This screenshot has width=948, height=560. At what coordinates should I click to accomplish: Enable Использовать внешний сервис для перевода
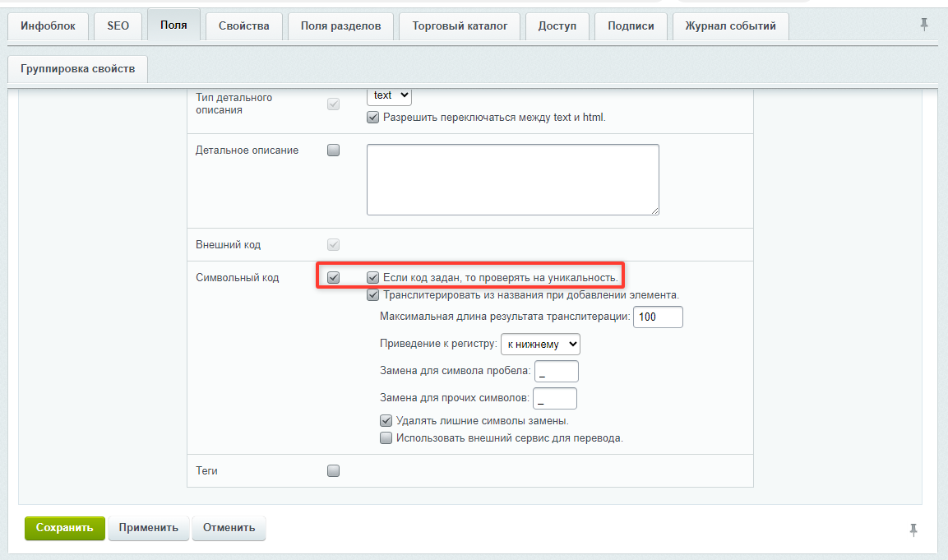pos(386,437)
